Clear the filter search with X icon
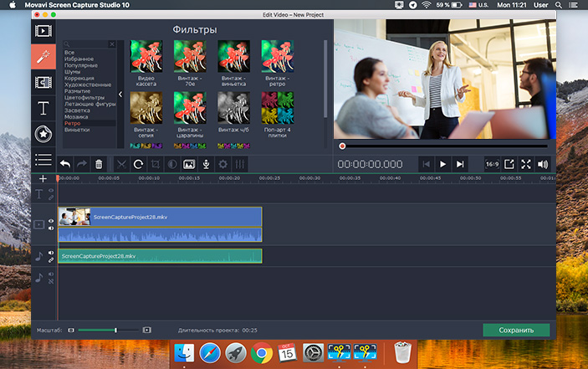Image resolution: width=588 pixels, height=369 pixels. point(112,44)
